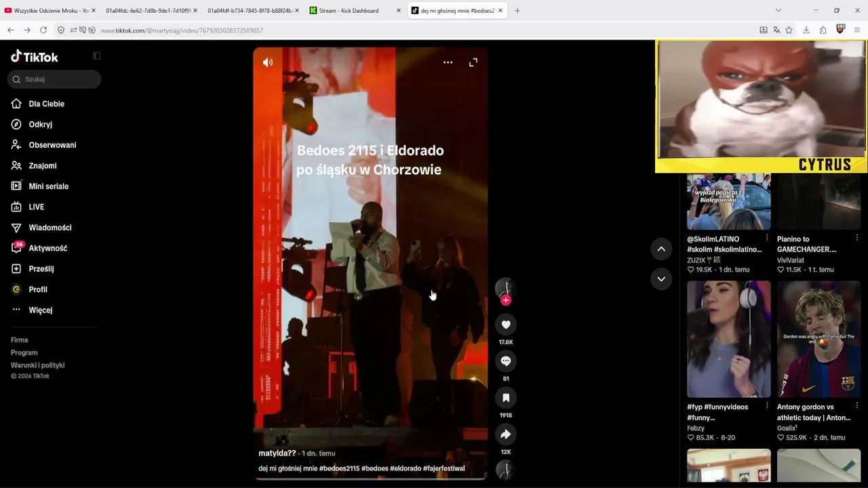Open Mini seriale section

pos(48,186)
